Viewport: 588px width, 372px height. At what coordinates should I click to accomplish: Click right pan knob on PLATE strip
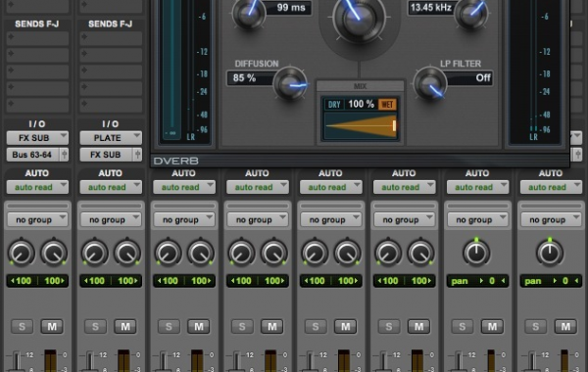tap(127, 253)
